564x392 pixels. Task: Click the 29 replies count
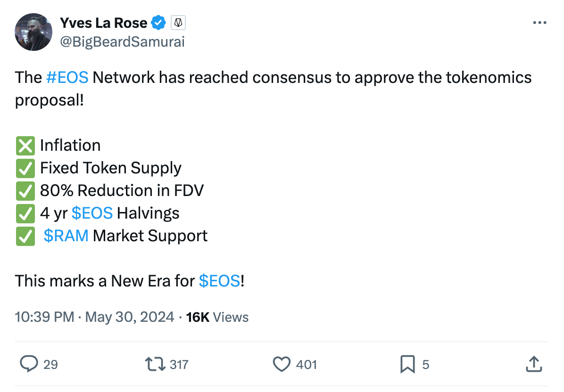coord(50,365)
